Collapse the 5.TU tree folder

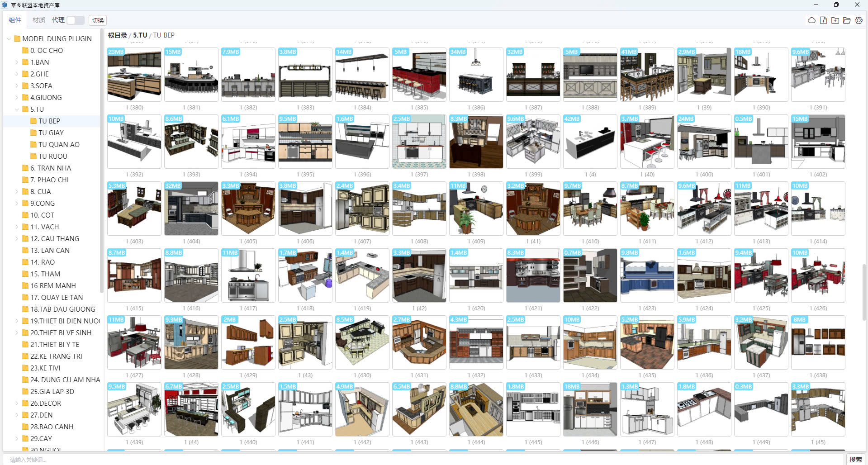17,109
